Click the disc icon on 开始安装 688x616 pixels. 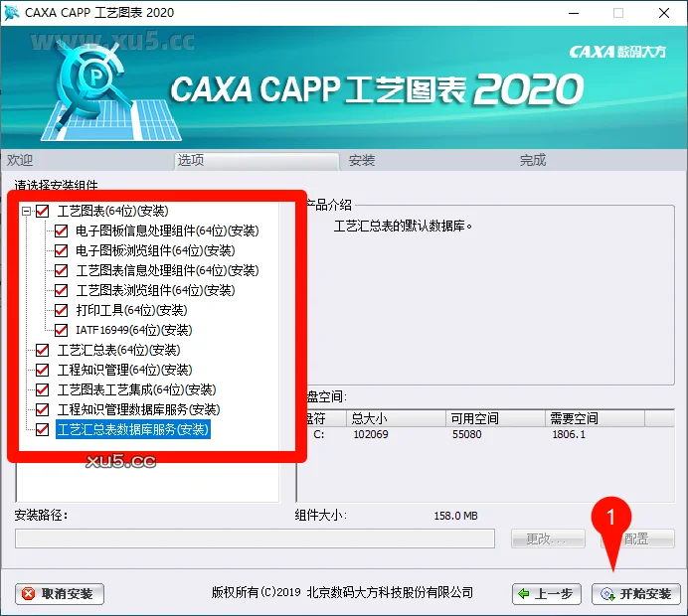click(606, 594)
